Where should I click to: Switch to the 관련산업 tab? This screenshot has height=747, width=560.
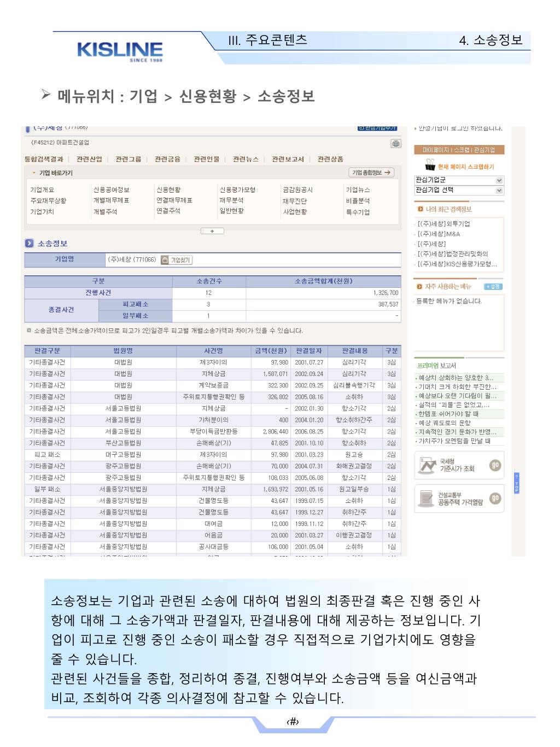(89, 159)
